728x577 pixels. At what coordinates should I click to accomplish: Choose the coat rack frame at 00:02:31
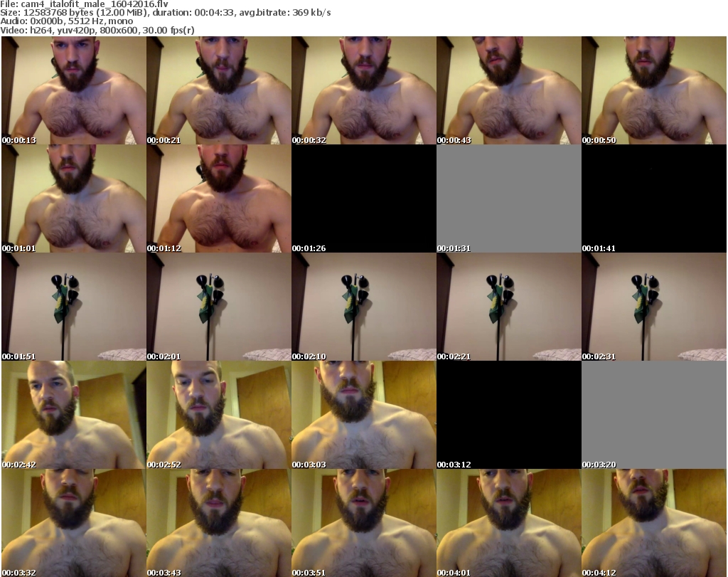coord(654,307)
